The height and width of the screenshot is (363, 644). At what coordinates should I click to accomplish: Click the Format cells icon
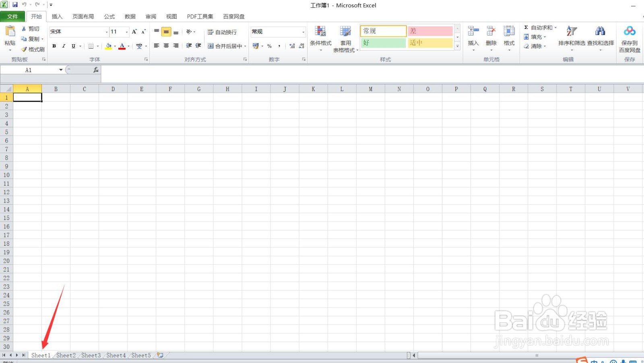click(509, 31)
